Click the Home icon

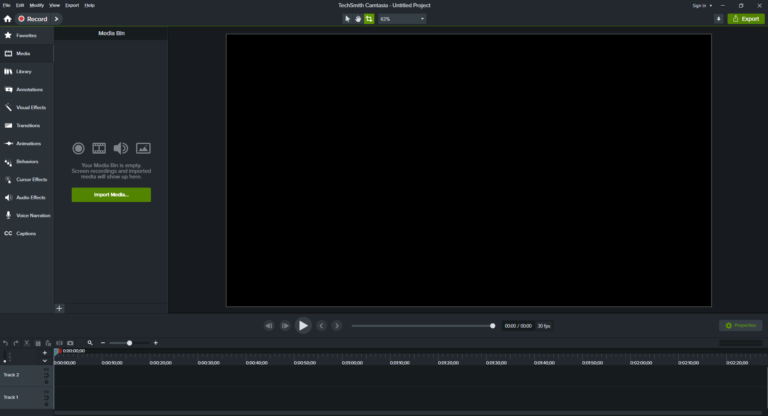(7, 19)
